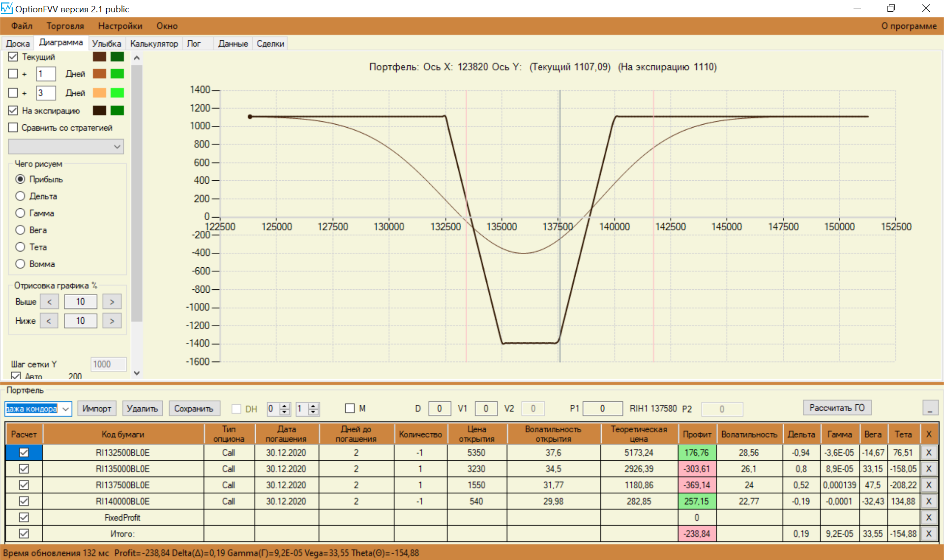Increment the first DH spinner value
944x560 pixels.
point(285,406)
